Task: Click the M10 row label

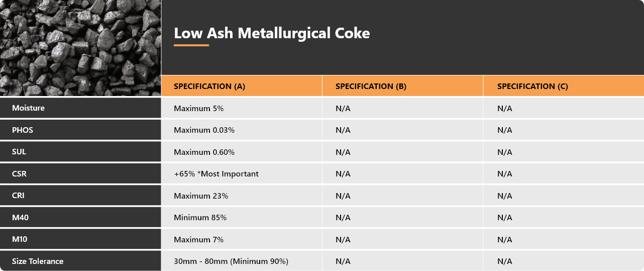Action: (x=20, y=239)
